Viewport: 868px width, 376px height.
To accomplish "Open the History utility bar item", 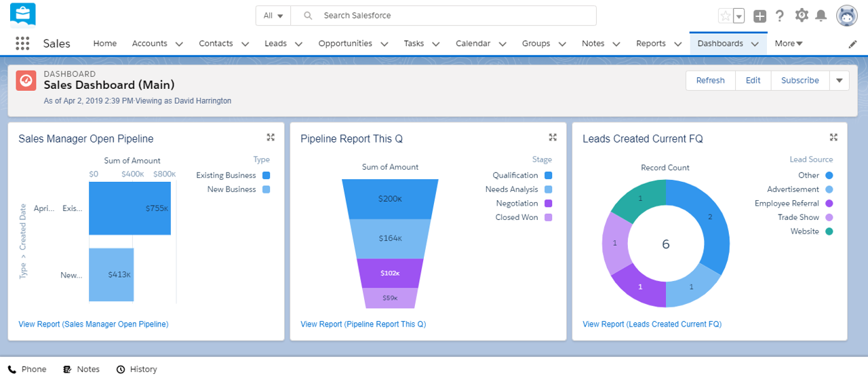I will [x=136, y=369].
